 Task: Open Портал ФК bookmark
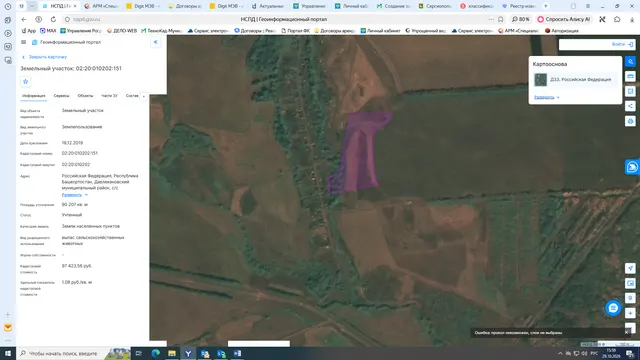coord(296,31)
